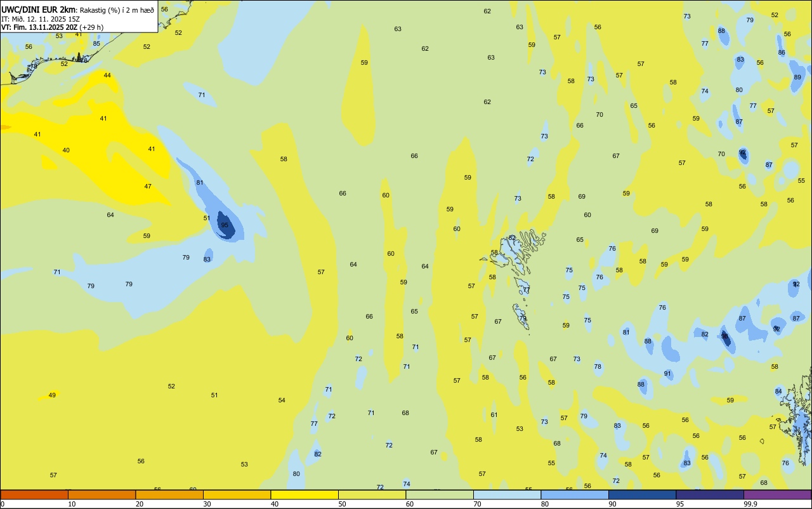
Task: Click the legend tick label "30" on color bar
Action: [x=207, y=504]
